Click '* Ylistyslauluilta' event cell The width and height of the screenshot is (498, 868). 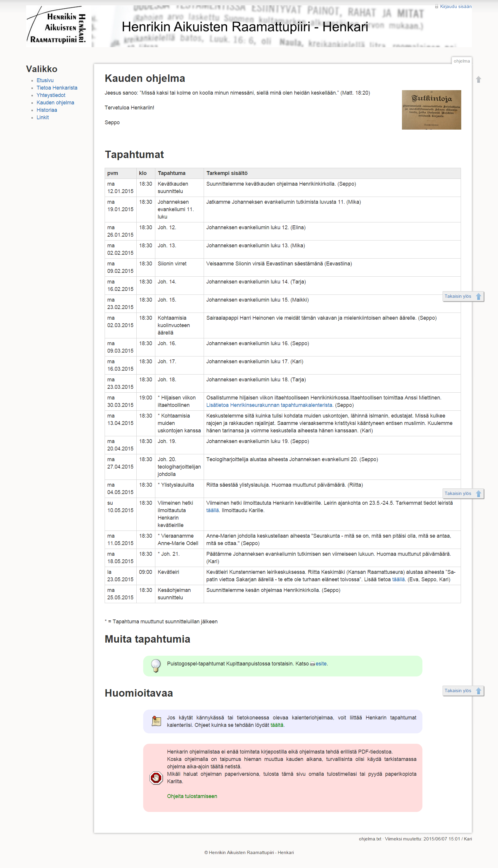[179, 489]
